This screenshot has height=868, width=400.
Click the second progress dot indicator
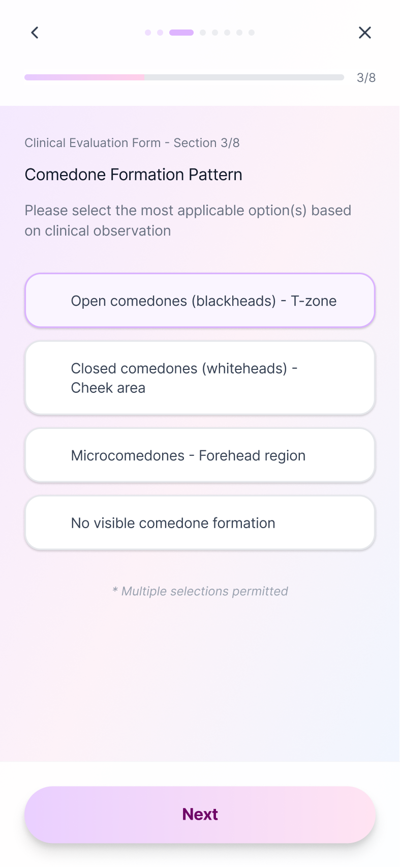point(159,32)
